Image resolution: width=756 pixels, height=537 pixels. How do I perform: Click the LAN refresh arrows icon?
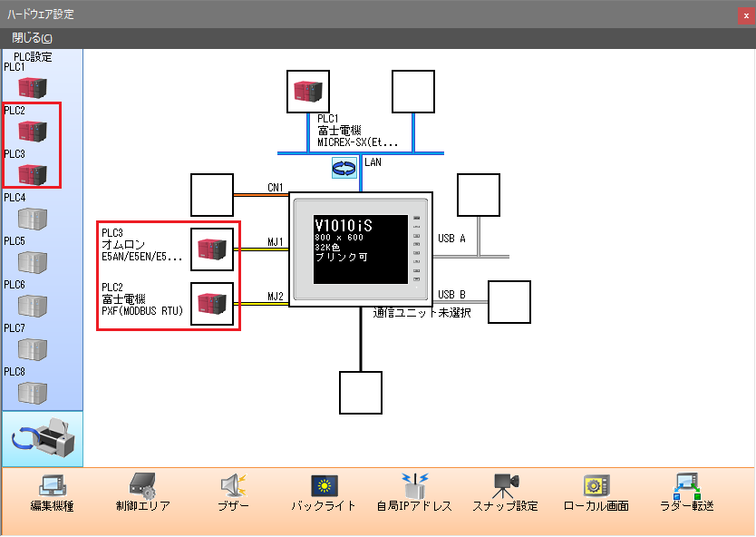(344, 167)
